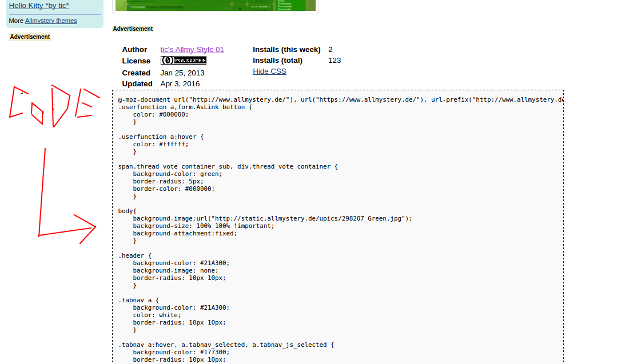Click the '.tabnav a:hover, a.tabnav_selected' selector line
The height and width of the screenshot is (364, 621).
(226, 345)
